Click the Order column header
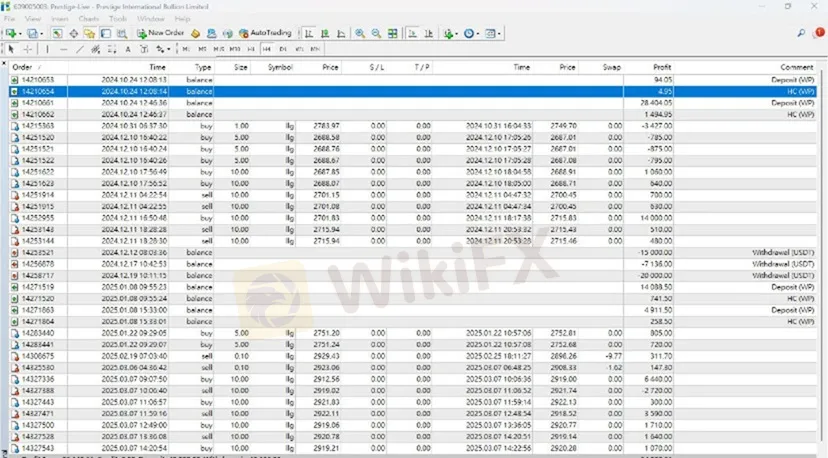Image resolution: width=828 pixels, height=458 pixels. coord(22,67)
